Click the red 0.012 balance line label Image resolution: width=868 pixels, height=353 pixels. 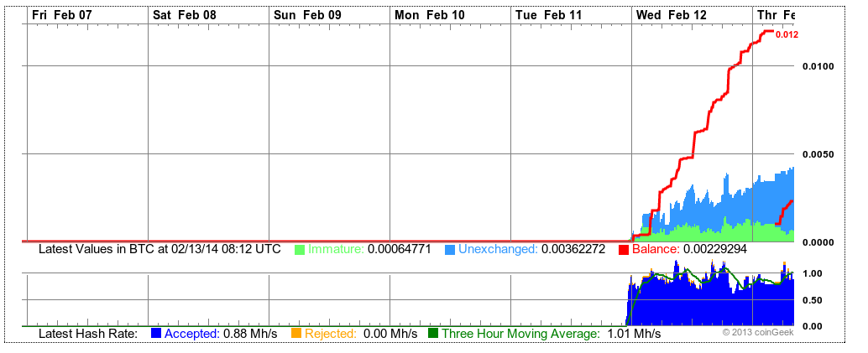[x=787, y=35]
